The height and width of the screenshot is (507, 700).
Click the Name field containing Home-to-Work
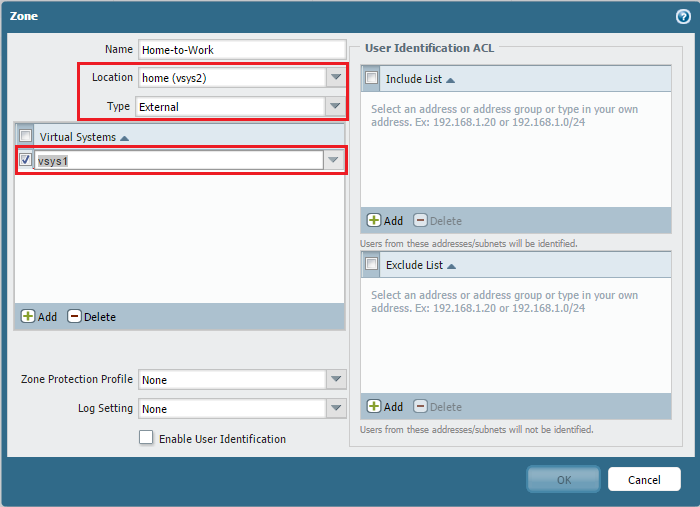(242, 50)
